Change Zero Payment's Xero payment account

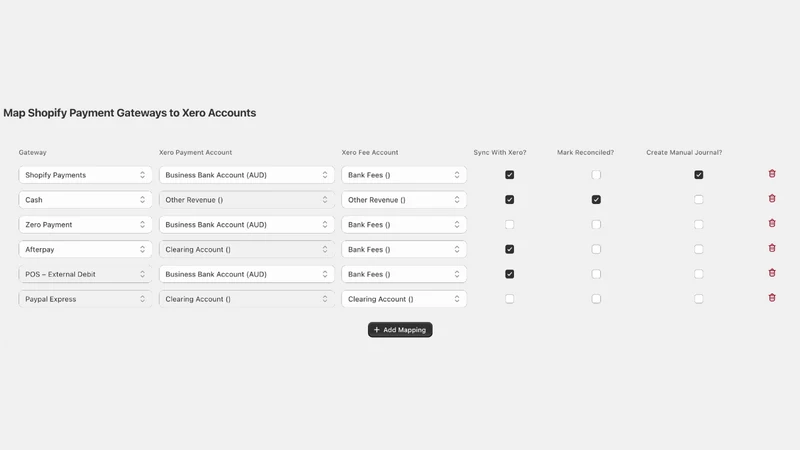click(246, 224)
